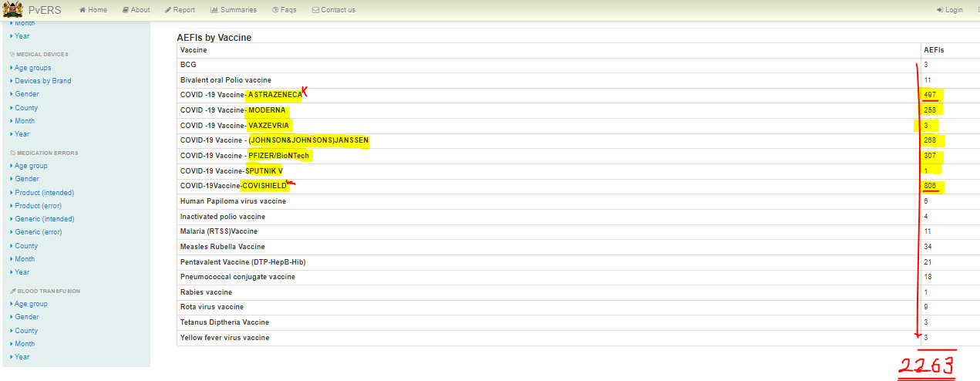Select the Yellow fever virus vaccine name

pyautogui.click(x=225, y=338)
